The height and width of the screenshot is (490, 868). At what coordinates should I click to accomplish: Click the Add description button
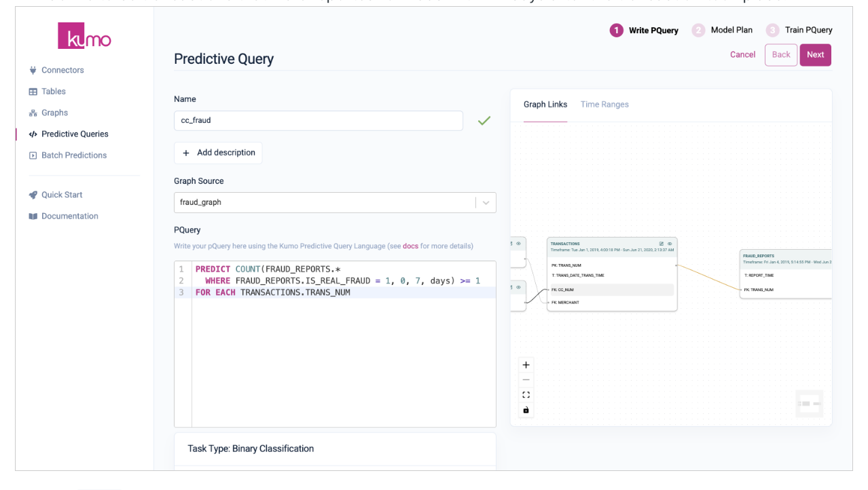[x=218, y=153]
